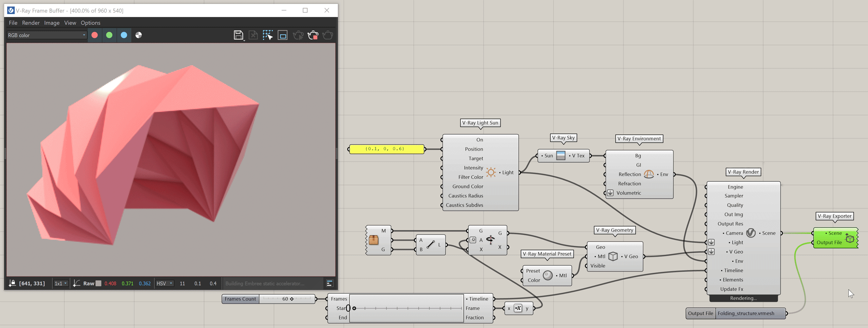Screen dimensions: 868x328
Task: Click the Reflection input on V-Ray Environment
Action: (630, 174)
